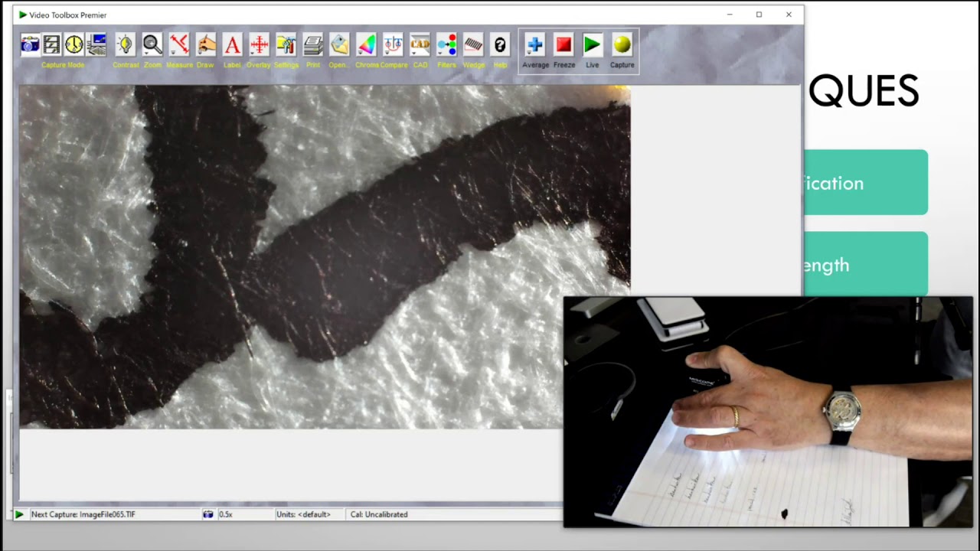This screenshot has height=551, width=980.
Task: Select the computer screen Capture Mode icon
Action: tap(96, 45)
